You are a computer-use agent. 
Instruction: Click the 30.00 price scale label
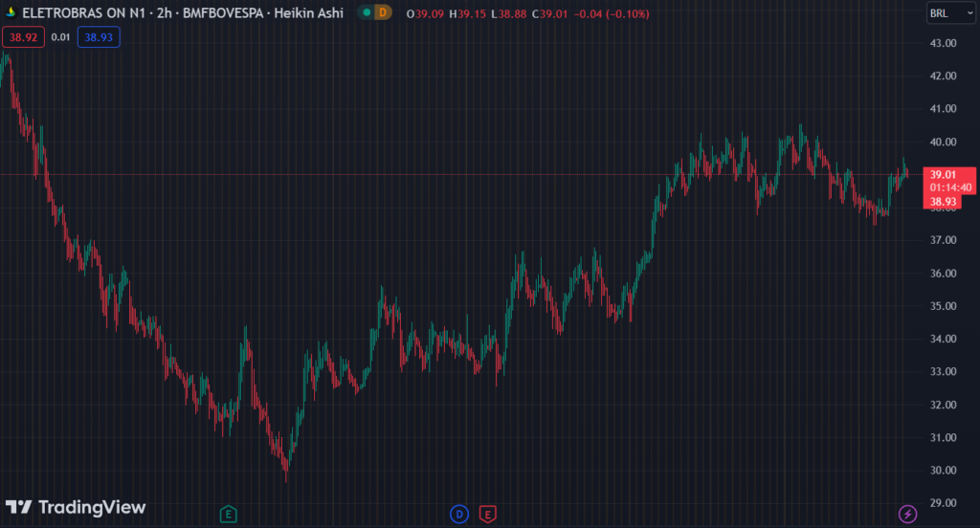943,470
